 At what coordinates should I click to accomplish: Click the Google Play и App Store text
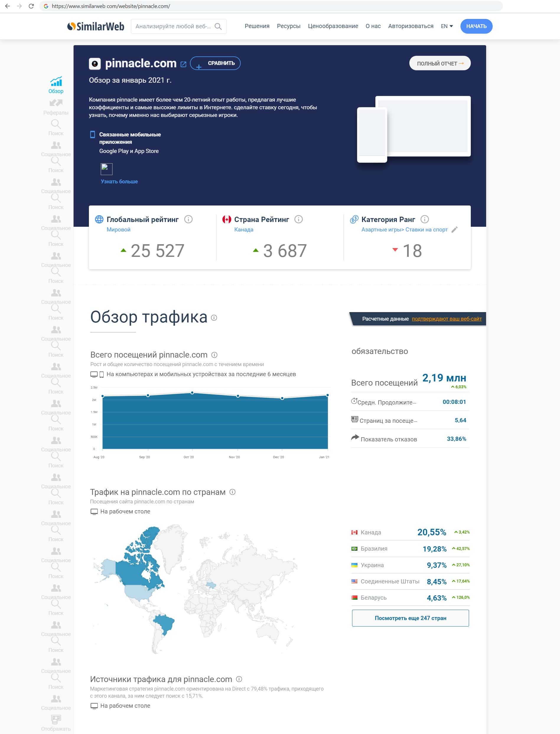click(x=129, y=151)
